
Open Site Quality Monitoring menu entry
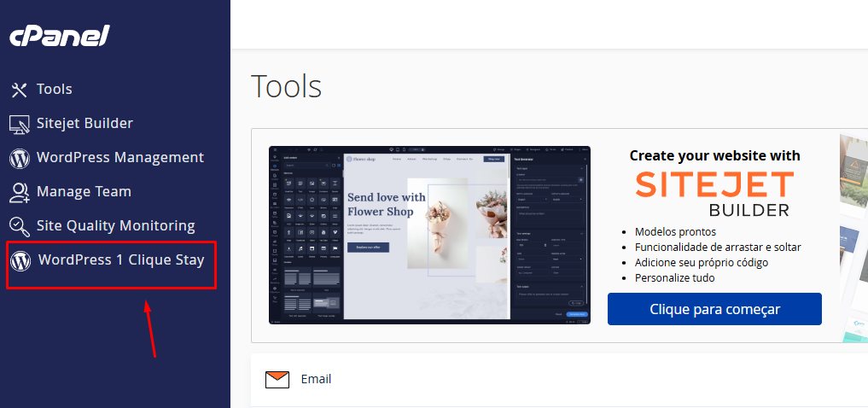pyautogui.click(x=115, y=226)
